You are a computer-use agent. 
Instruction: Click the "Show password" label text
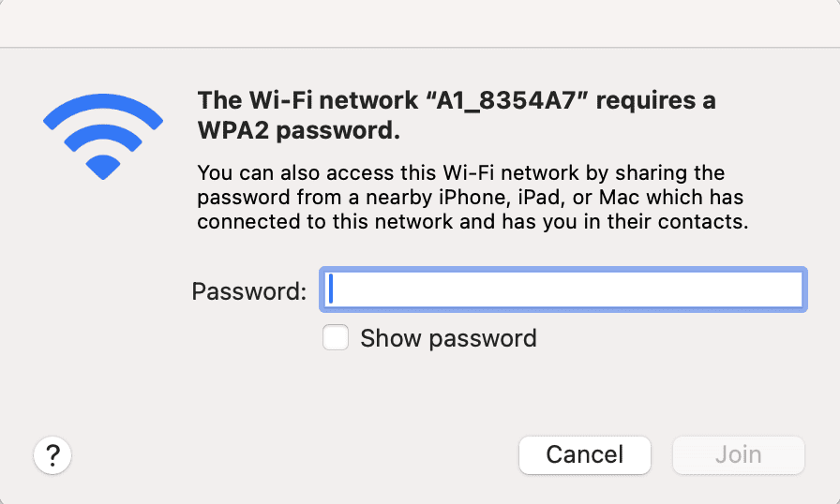click(448, 338)
